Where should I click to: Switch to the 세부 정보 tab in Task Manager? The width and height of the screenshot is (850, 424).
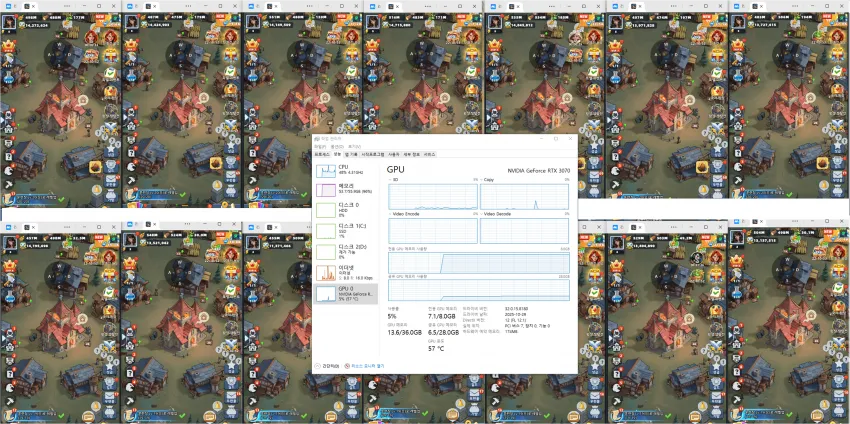point(411,155)
